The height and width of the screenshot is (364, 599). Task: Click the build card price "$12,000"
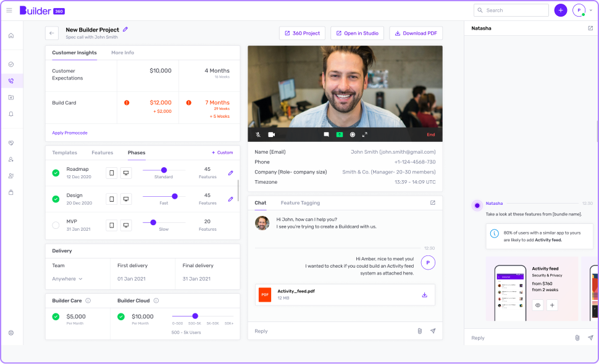161,102
